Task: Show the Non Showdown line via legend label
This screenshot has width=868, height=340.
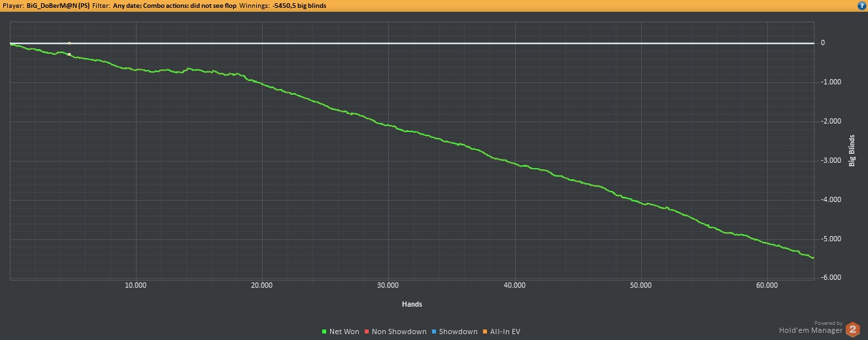Action: tap(399, 332)
